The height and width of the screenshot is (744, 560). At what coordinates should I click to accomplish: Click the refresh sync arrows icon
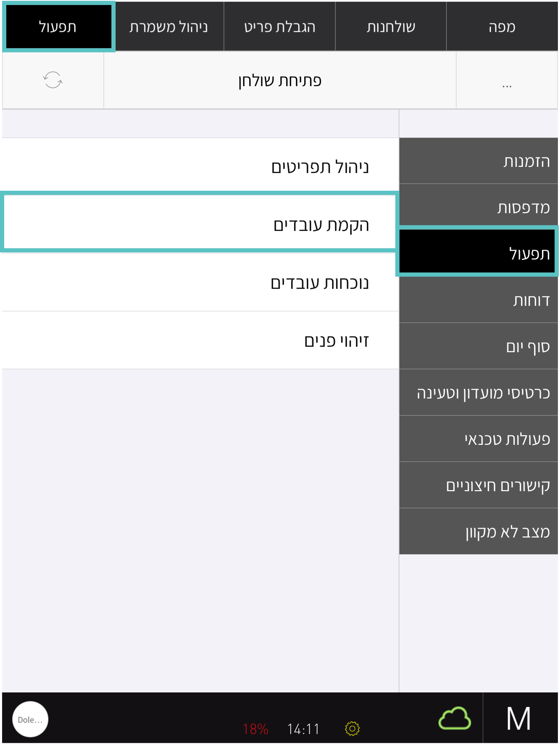53,80
